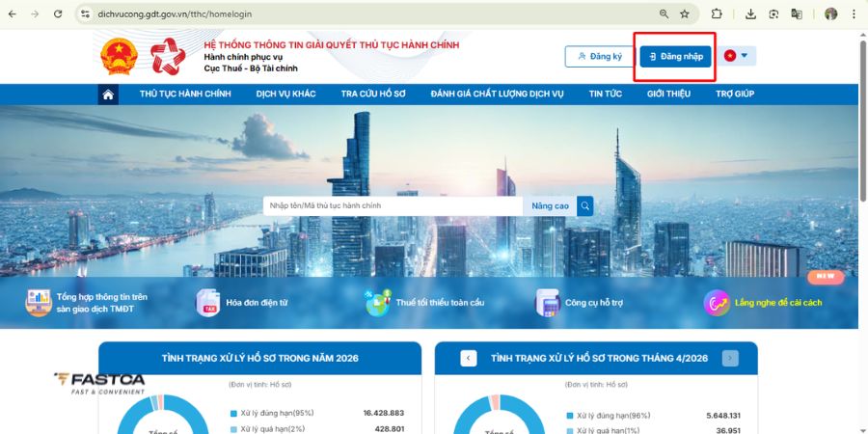Click the red star administrative service logo
This screenshot has height=434, width=868.
click(168, 57)
